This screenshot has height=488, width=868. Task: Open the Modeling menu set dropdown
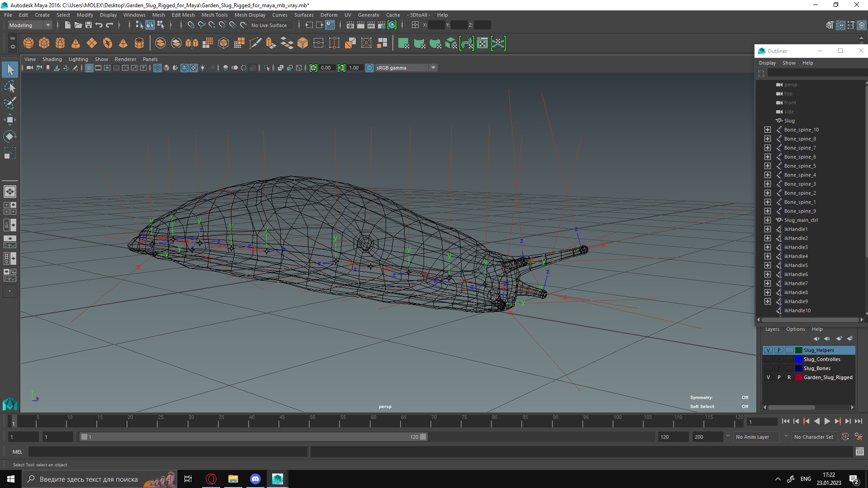tap(30, 25)
